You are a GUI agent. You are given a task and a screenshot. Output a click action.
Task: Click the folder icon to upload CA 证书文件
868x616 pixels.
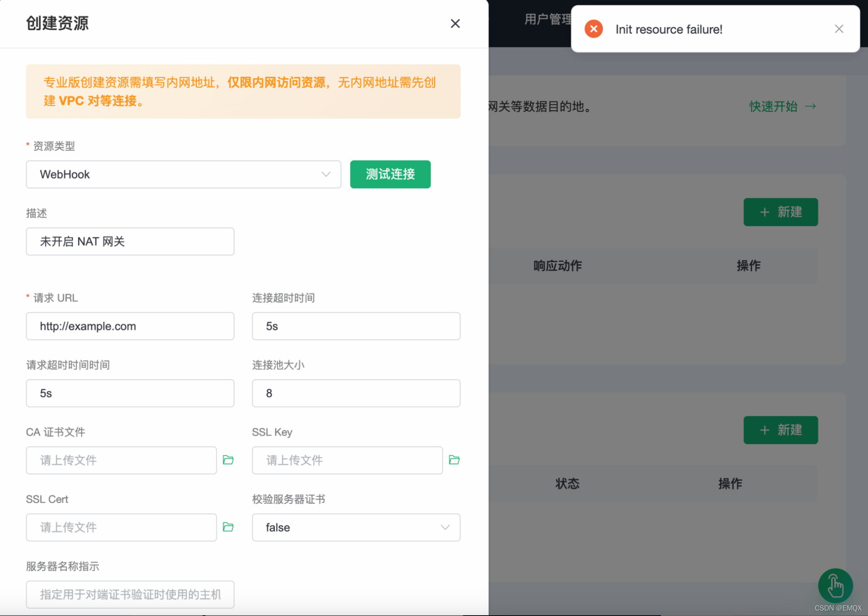pyautogui.click(x=228, y=460)
